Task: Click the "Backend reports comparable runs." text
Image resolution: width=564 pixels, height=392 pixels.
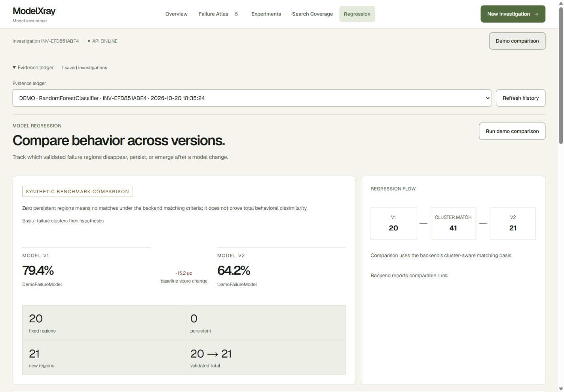Action: tap(410, 276)
